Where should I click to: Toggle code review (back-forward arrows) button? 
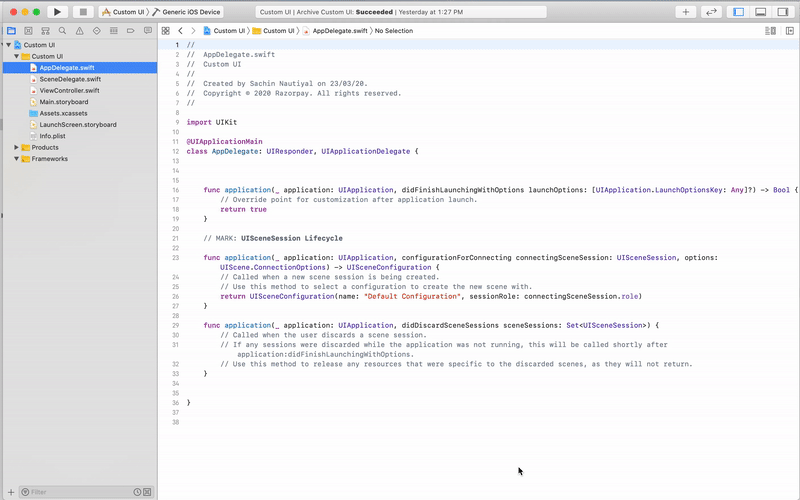coord(711,12)
